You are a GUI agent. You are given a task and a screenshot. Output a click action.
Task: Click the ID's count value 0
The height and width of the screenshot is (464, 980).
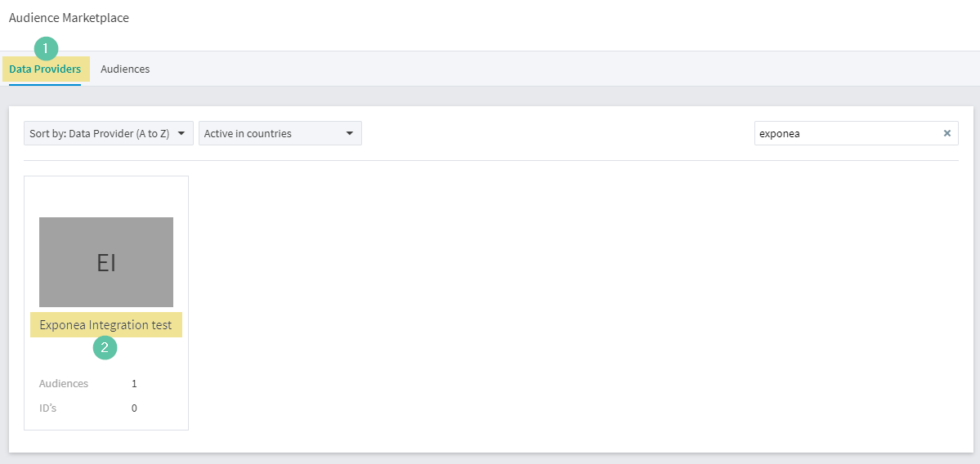coord(134,408)
